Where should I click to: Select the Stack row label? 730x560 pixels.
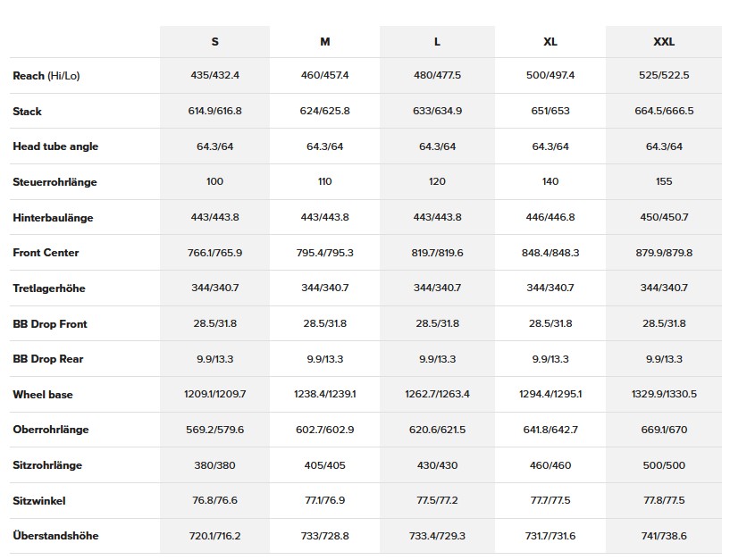point(28,112)
